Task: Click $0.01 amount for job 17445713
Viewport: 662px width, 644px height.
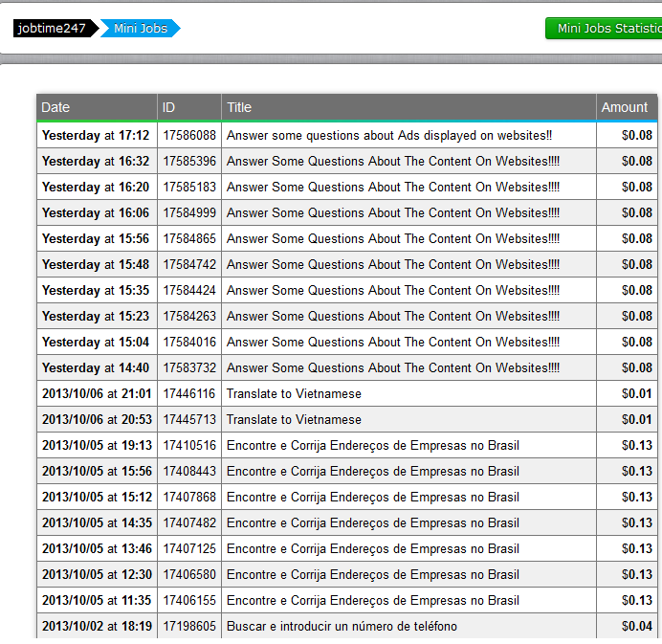Action: tap(637, 419)
